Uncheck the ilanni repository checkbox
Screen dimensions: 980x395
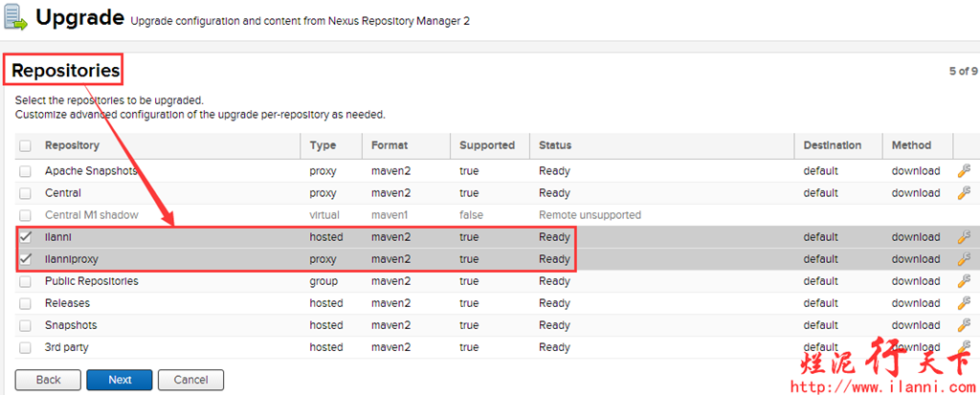[25, 237]
